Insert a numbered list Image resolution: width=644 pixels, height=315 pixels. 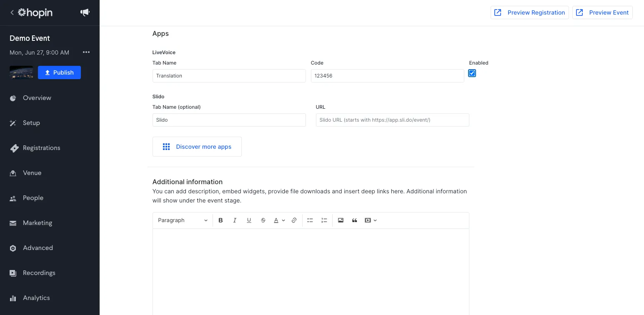(x=324, y=220)
